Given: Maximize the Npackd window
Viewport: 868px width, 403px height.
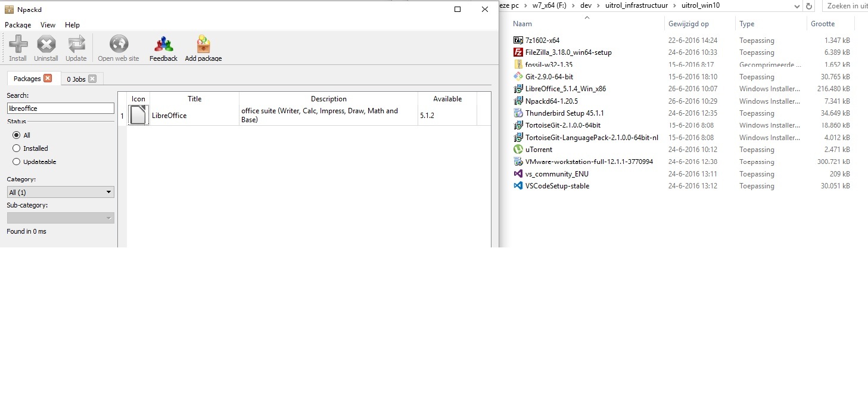Looking at the screenshot, I should pos(458,9).
